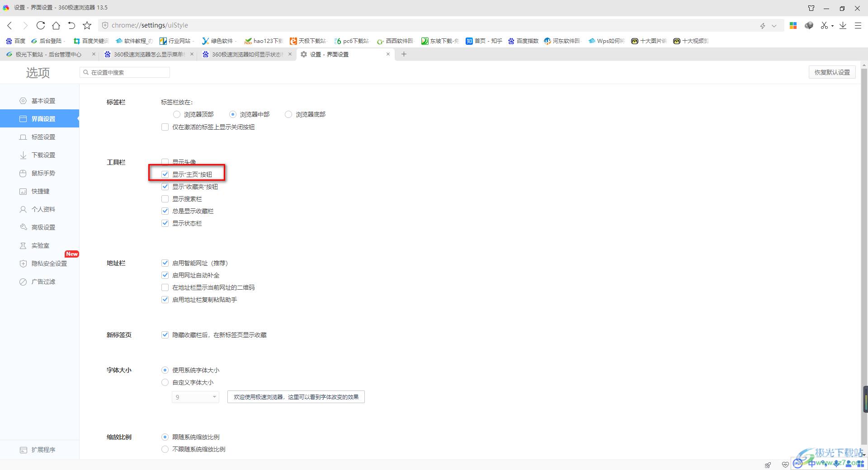Open the screenshot scissors tool
The image size is (868, 470).
[824, 25]
